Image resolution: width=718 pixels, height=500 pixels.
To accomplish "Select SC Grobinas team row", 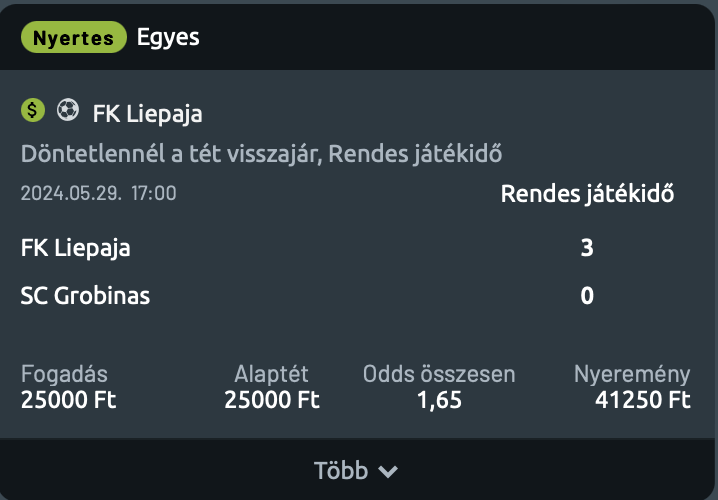I will tap(357, 295).
